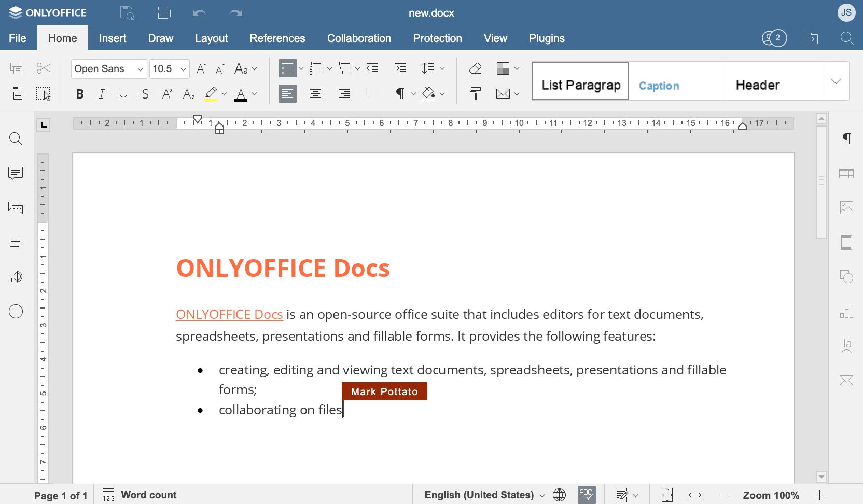Screen dimensions: 863x504
Task: Open the font name dropdown
Action: (x=140, y=69)
